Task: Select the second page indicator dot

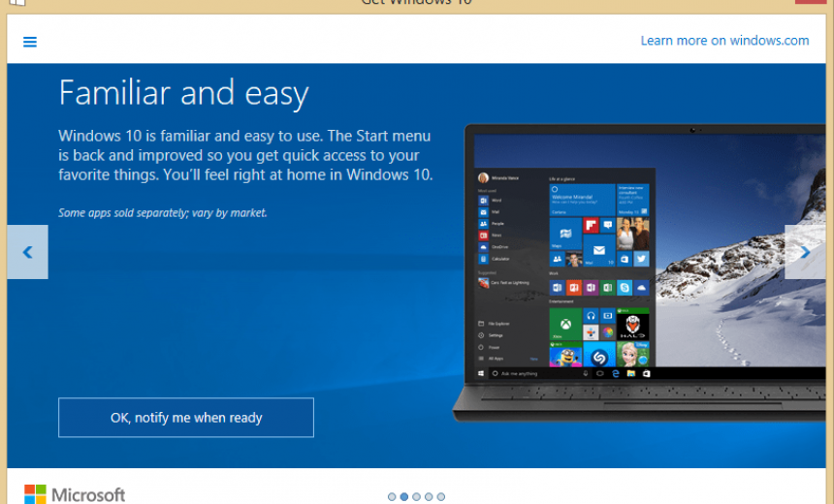Action: point(404,496)
